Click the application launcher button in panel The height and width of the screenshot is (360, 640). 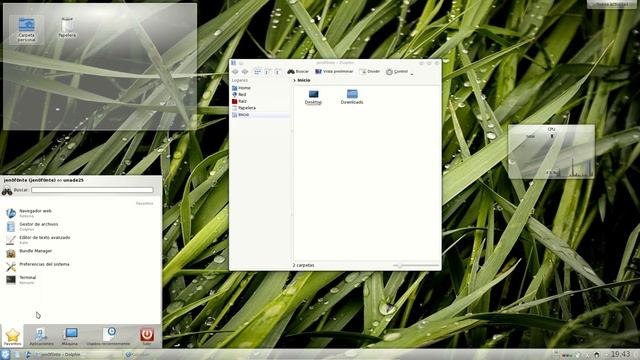point(5,354)
